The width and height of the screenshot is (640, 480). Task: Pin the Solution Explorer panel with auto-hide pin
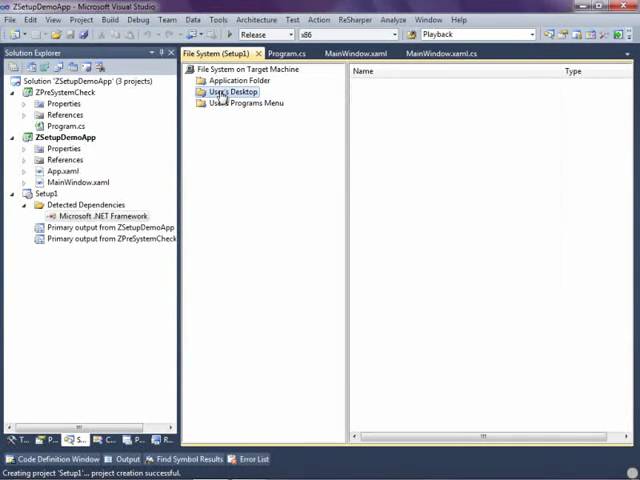162,52
